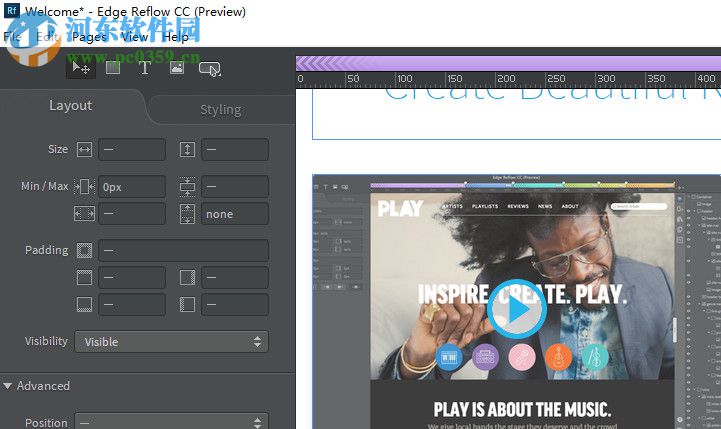Open the File menu
Viewport: 721px width, 429px height.
click(x=12, y=37)
